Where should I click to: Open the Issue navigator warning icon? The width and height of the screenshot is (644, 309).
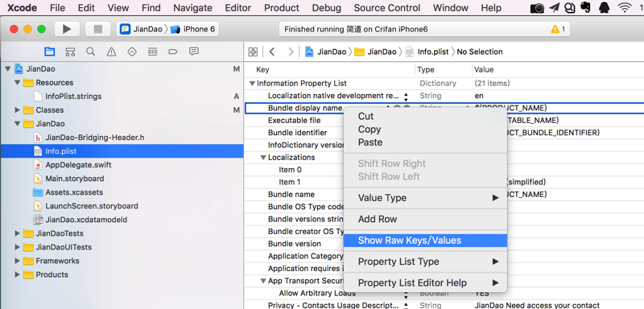(x=111, y=51)
